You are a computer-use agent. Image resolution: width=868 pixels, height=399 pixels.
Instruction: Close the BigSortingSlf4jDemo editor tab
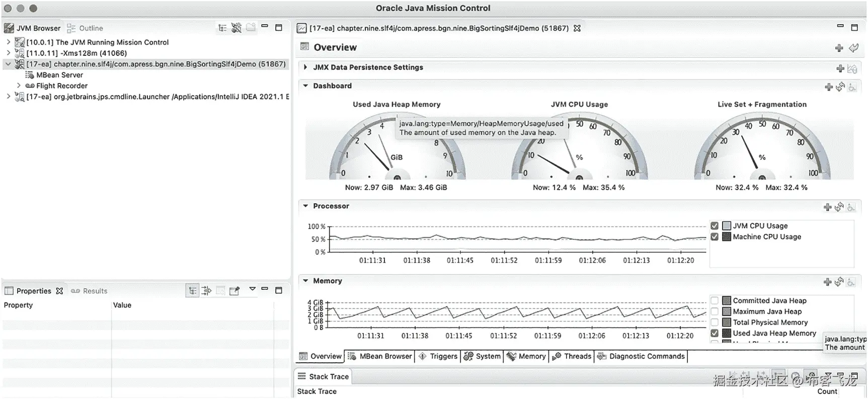pyautogui.click(x=577, y=28)
